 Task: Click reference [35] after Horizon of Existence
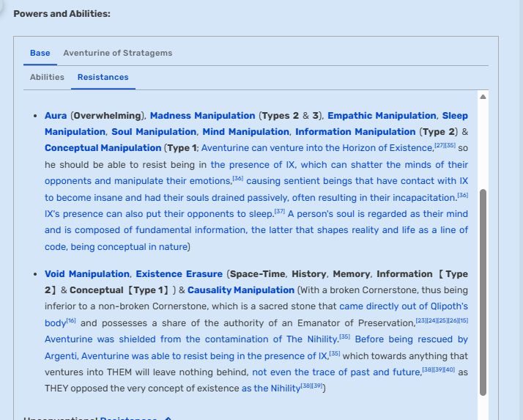click(450, 145)
